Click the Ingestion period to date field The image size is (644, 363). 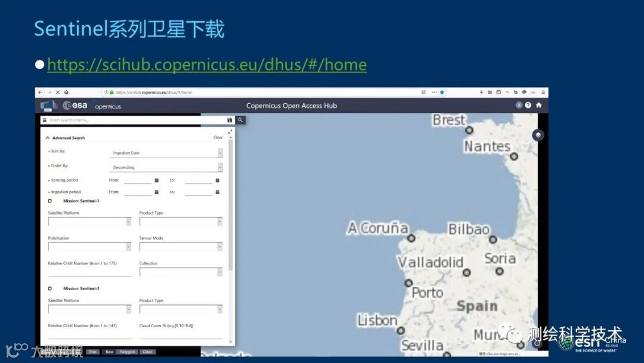(199, 192)
